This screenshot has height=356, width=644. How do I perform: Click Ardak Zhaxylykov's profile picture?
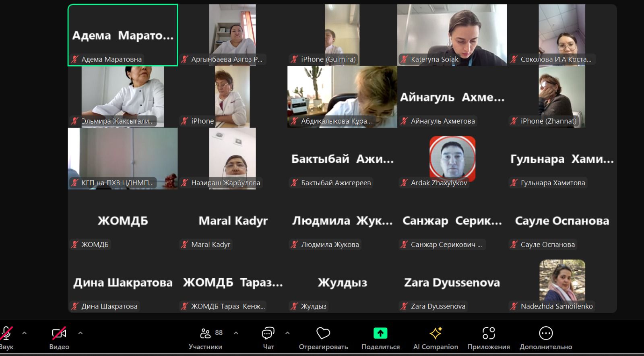coord(452,158)
